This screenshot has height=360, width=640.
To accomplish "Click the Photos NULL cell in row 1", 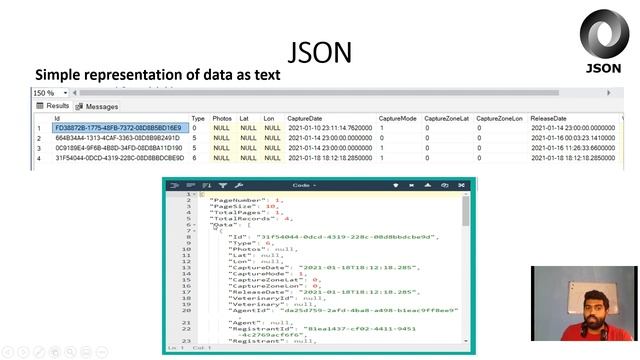I will coord(221,128).
